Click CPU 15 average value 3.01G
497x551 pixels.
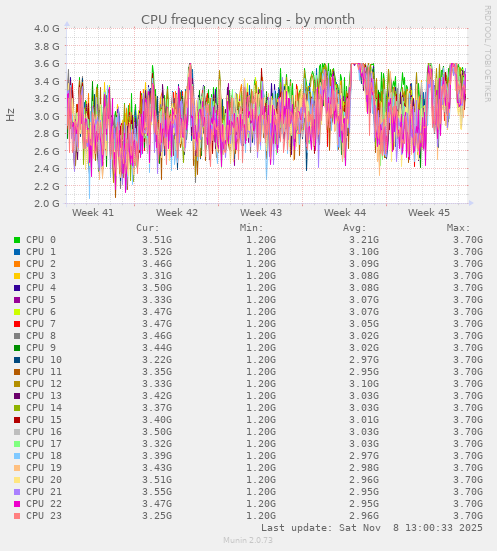point(364,420)
